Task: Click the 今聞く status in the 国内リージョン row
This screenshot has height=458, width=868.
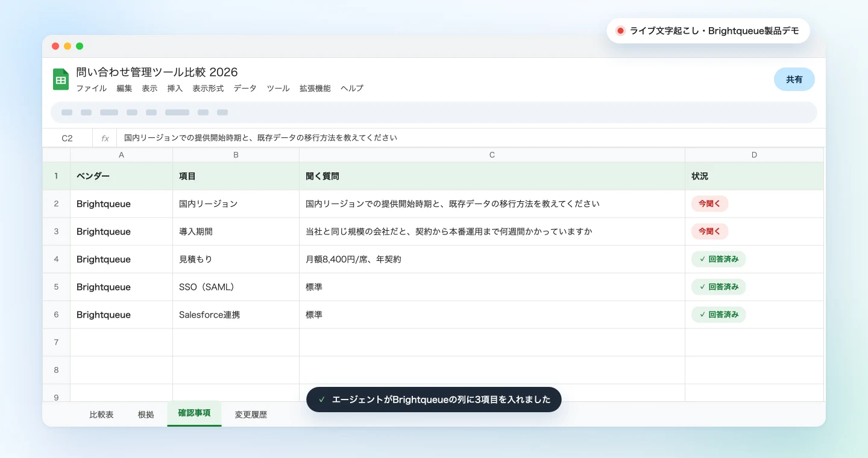Action: click(x=709, y=204)
